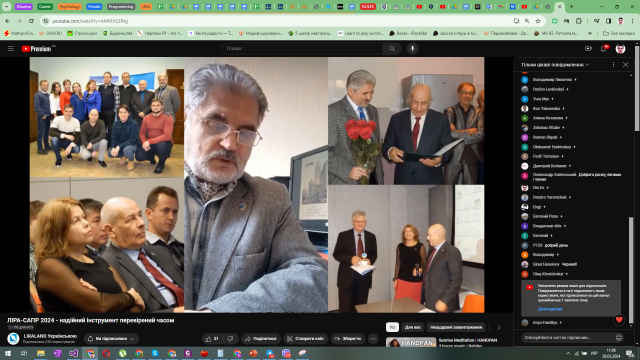The width and height of the screenshot is (640, 360).
Task: Show hidden system tray icons arrow
Action: pyautogui.click(x=568, y=353)
